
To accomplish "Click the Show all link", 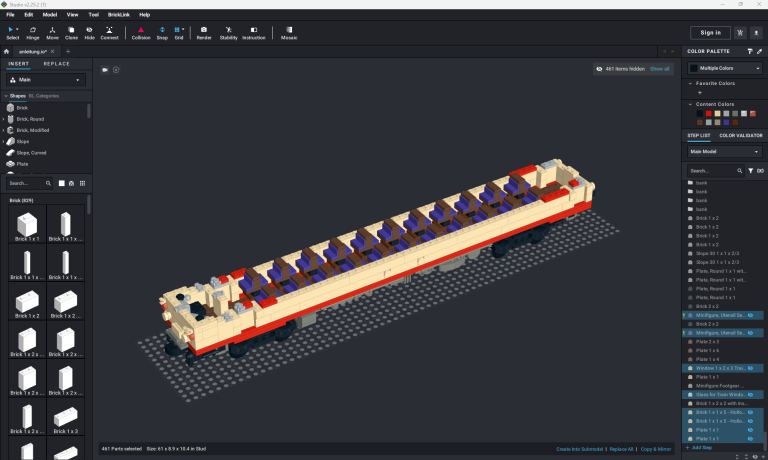I will [x=660, y=69].
